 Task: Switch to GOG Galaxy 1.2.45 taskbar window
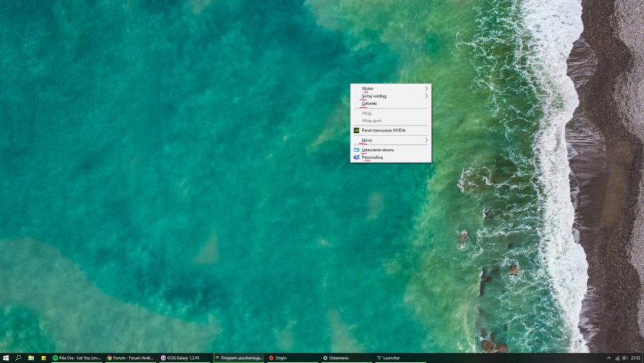pos(185,358)
